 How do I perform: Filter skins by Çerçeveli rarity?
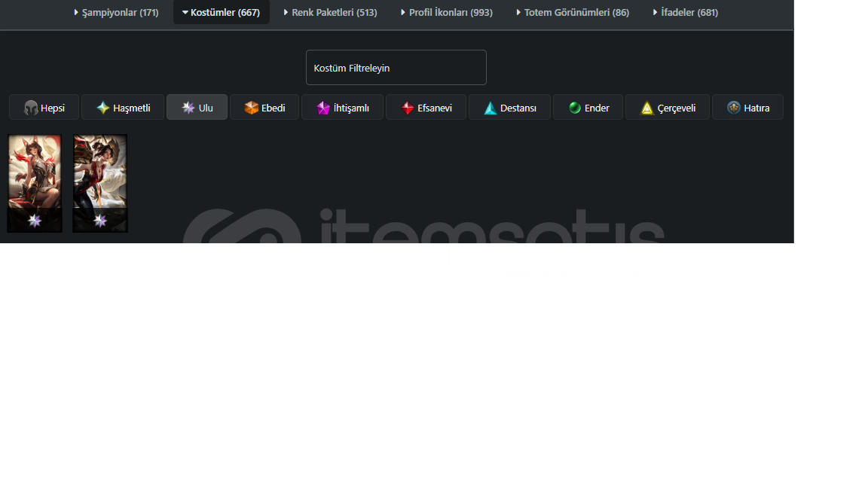coord(668,108)
